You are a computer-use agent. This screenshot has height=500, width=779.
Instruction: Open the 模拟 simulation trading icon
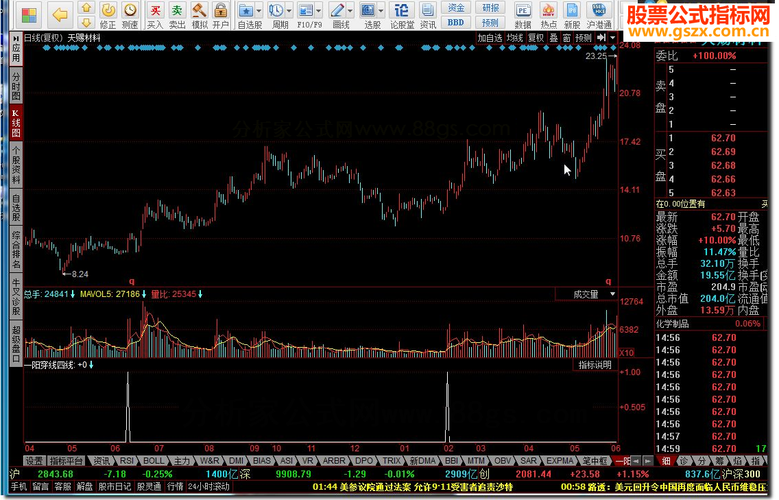[x=199, y=15]
